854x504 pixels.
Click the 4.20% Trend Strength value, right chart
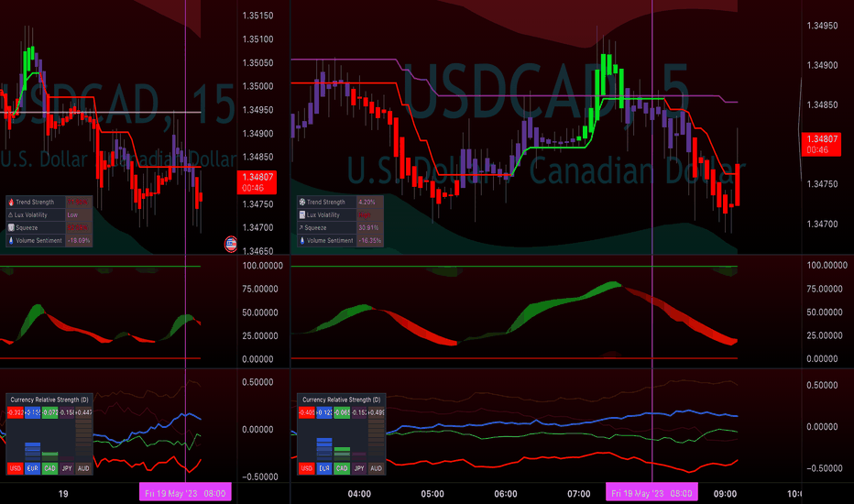367,203
